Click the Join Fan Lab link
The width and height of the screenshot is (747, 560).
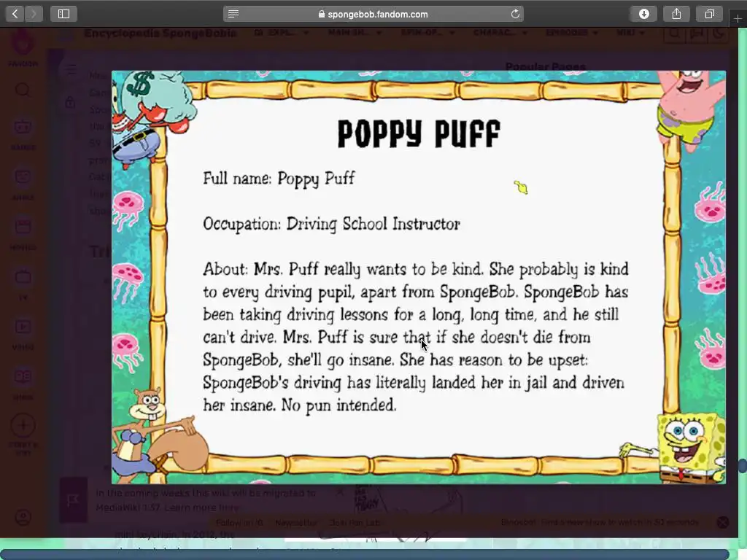coord(355,523)
